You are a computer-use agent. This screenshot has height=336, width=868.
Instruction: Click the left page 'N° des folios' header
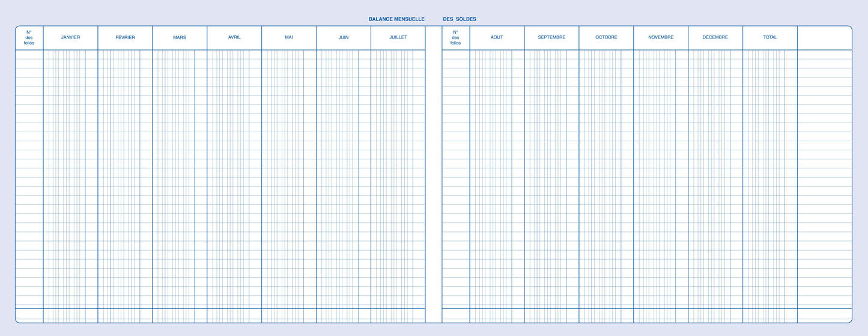(x=29, y=37)
